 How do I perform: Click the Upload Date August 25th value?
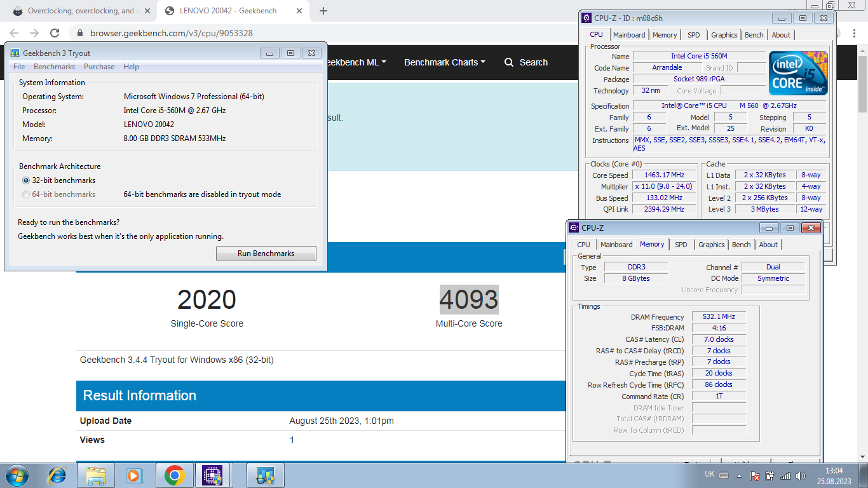click(x=341, y=421)
